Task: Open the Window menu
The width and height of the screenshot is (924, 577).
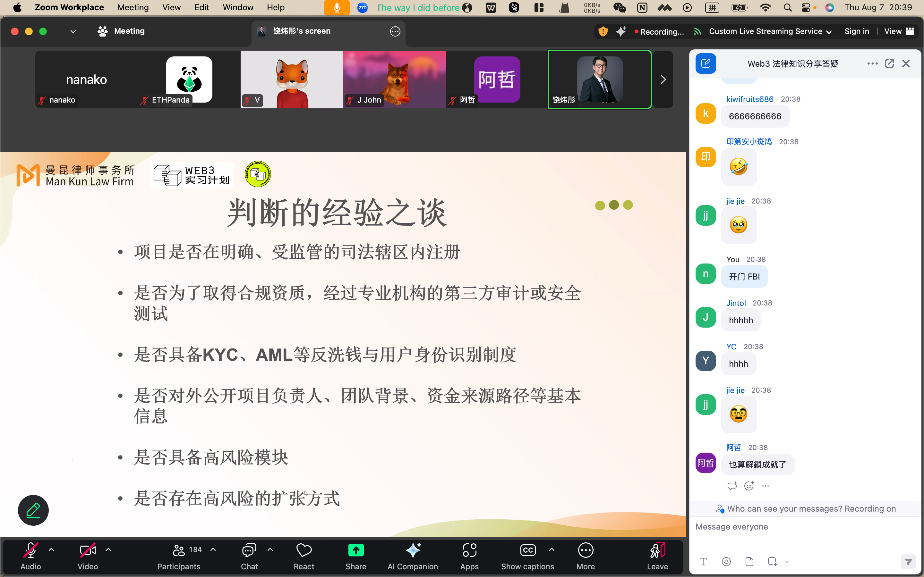Action: 238,8
